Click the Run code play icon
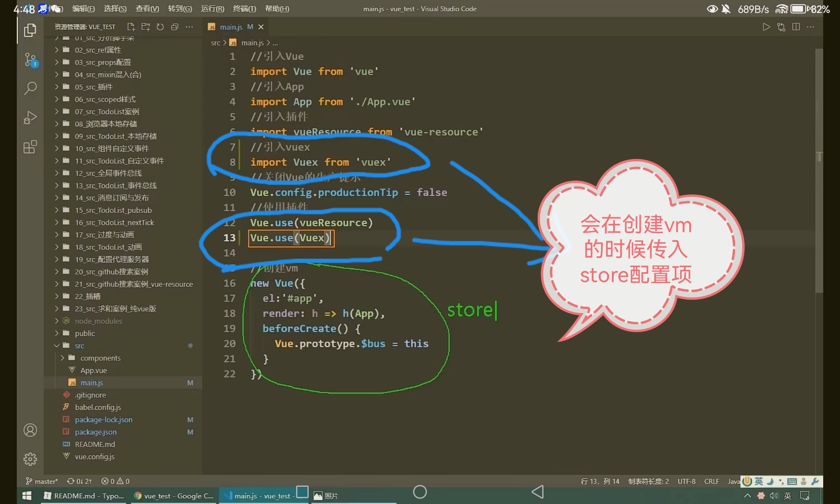840x504 pixels. coord(766,27)
